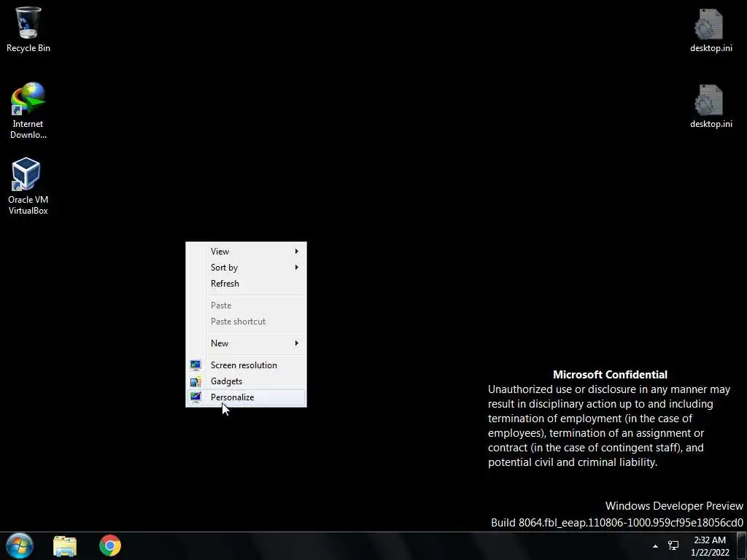The height and width of the screenshot is (560, 747).
Task: Select the topmost desktop.ini file icon
Action: [x=711, y=30]
